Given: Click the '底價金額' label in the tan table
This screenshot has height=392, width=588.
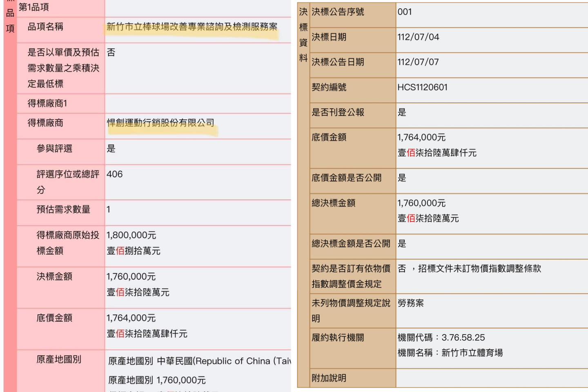Looking at the screenshot, I should pyautogui.click(x=329, y=137).
